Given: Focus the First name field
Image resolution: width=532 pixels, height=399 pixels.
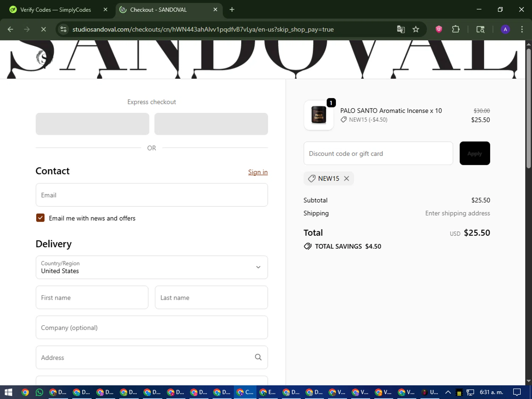Looking at the screenshot, I should click(x=92, y=298).
